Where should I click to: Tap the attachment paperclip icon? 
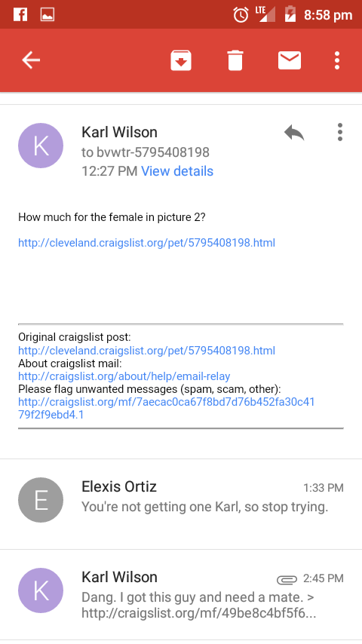[x=287, y=579]
